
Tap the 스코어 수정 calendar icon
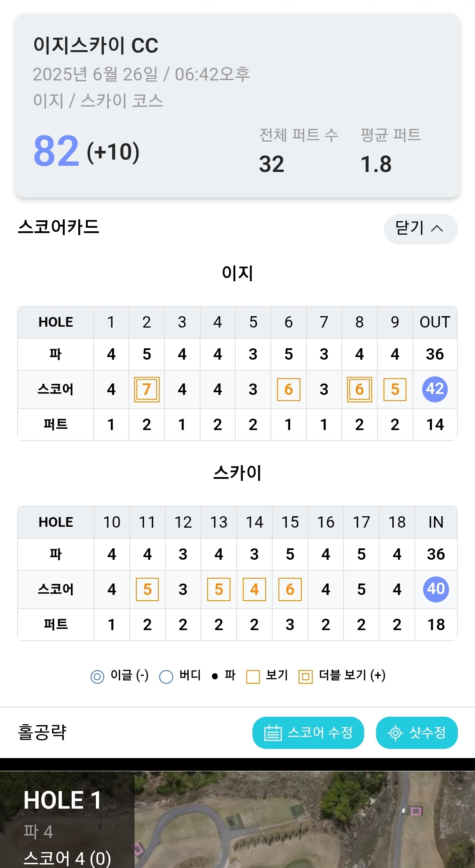click(x=273, y=733)
